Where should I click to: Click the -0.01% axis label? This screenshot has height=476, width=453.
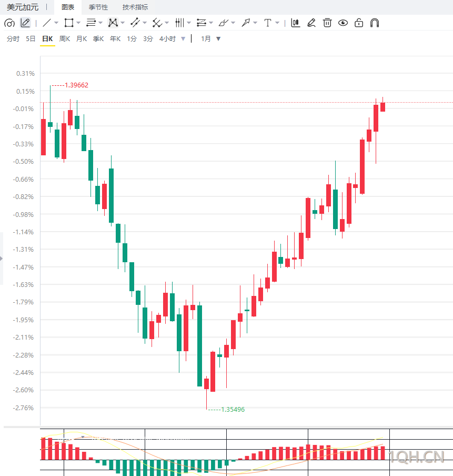pyautogui.click(x=23, y=108)
